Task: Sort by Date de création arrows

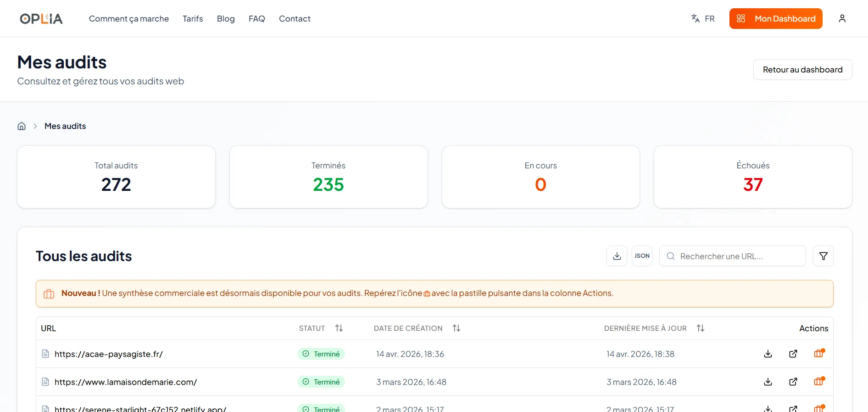Action: (x=456, y=328)
